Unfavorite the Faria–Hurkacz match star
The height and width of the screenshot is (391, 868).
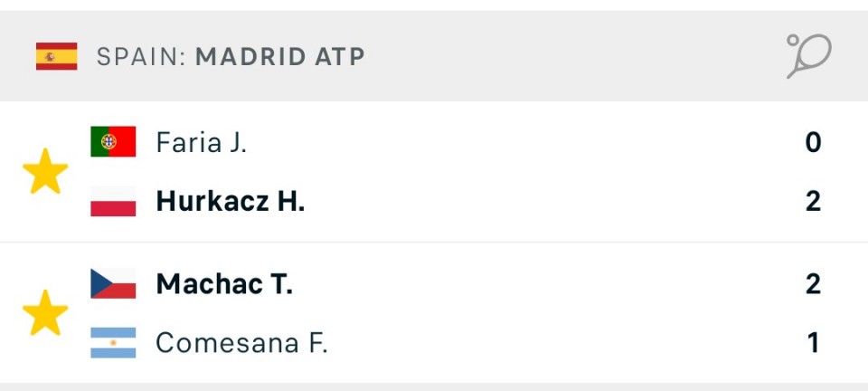coord(45,172)
